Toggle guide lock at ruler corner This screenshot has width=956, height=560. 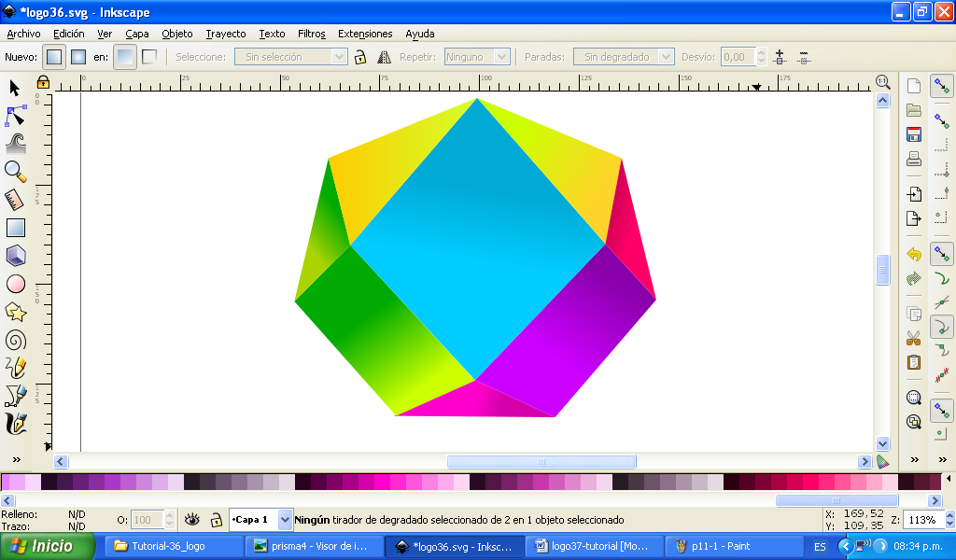(x=43, y=81)
